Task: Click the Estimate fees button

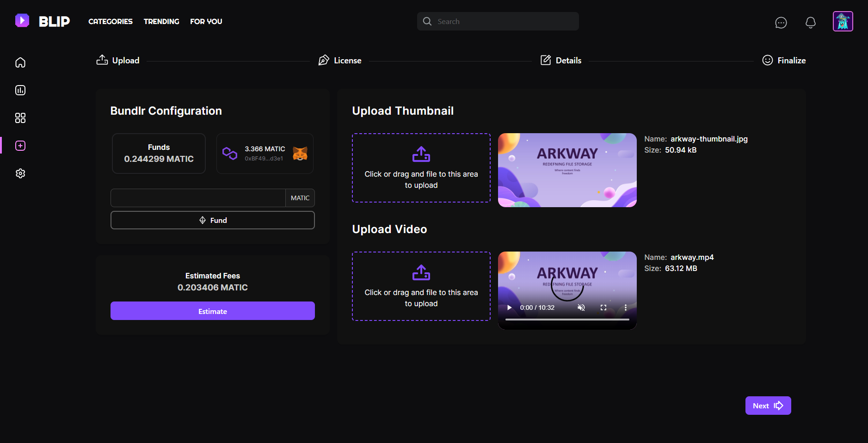Action: (212, 311)
